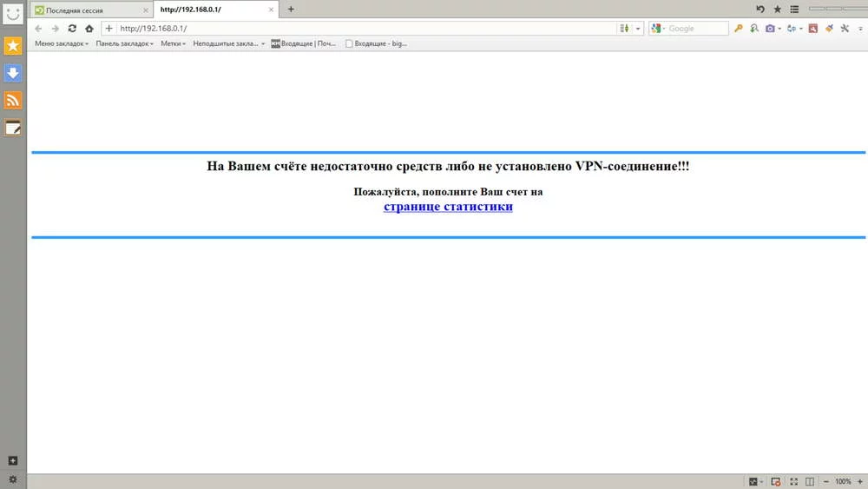Screen dimensions: 868x489
Task: Expand the translate options arrow
Action: click(801, 29)
